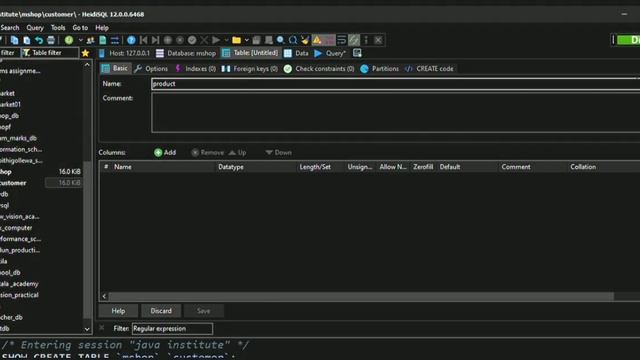This screenshot has width=640, height=360.
Task: Go to the first row icon
Action: pyautogui.click(x=143, y=40)
